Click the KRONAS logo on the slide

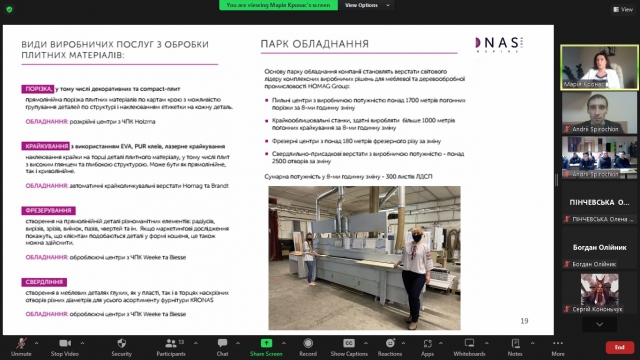pyautogui.click(x=499, y=44)
